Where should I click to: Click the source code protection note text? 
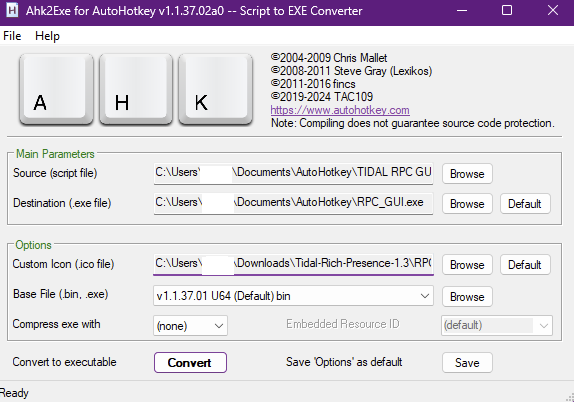pyautogui.click(x=413, y=123)
